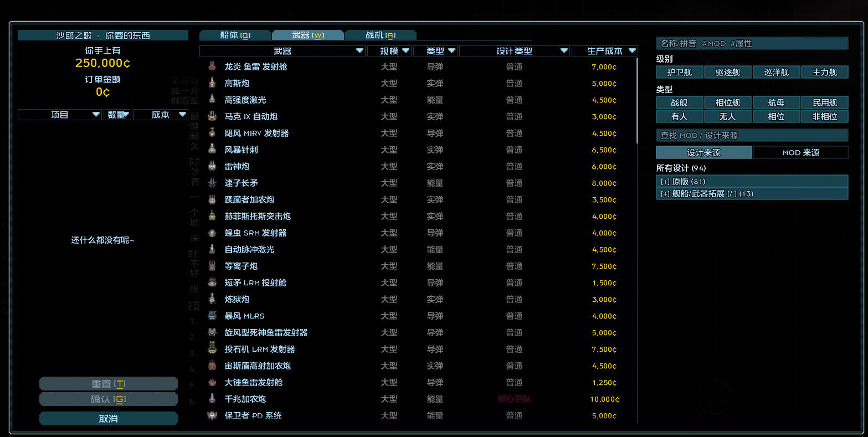This screenshot has width=868, height=437.
Task: Click the 高强度激光 weapon icon
Action: (212, 100)
